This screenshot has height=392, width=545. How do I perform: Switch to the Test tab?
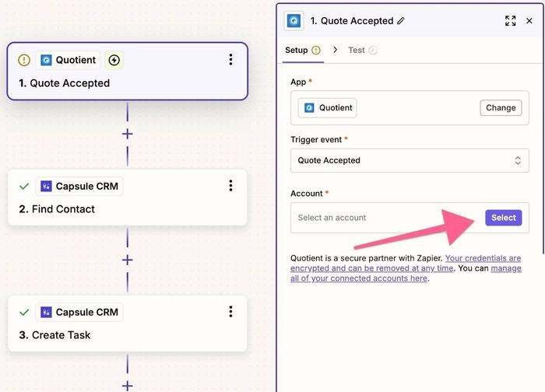363,51
